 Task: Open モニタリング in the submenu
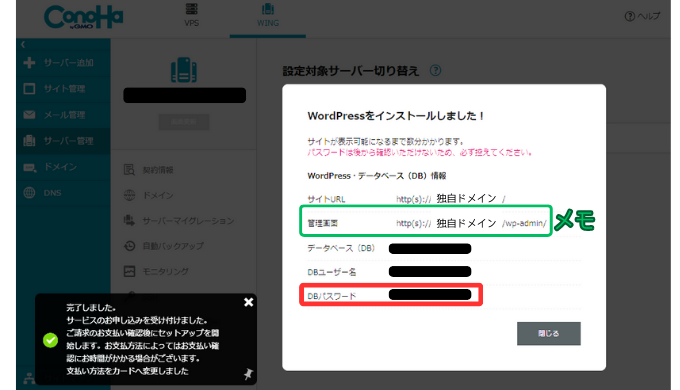166,272
